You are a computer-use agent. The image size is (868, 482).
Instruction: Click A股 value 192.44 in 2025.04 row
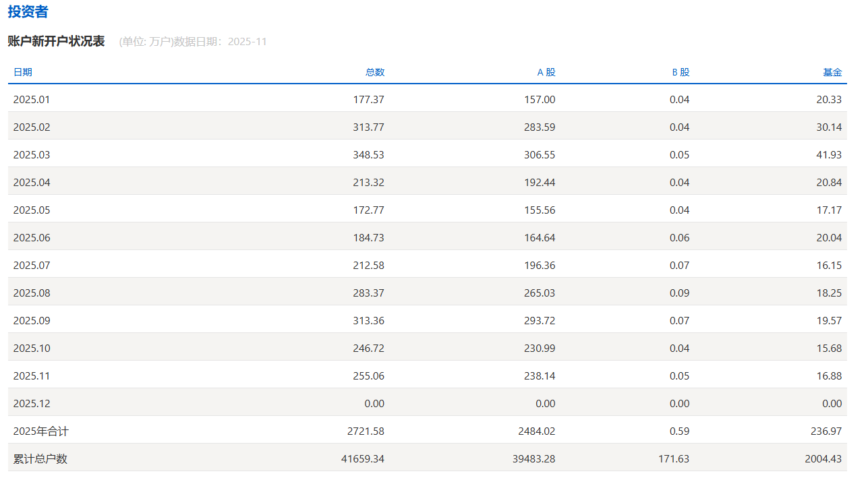click(540, 183)
